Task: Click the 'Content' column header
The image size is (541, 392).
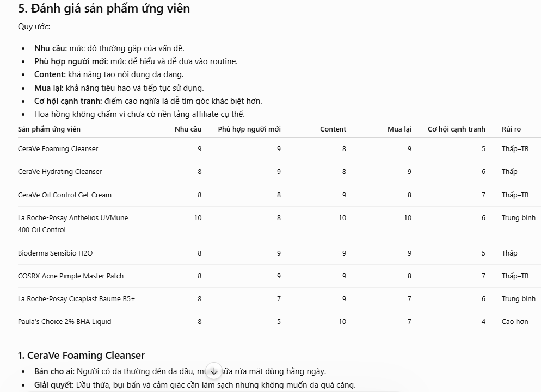Action: coord(333,129)
